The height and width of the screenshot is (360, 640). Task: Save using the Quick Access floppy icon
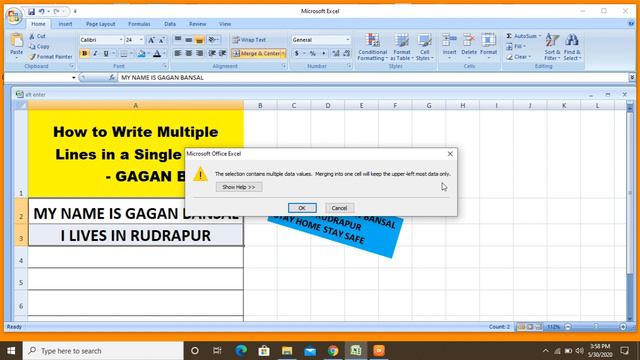point(31,11)
